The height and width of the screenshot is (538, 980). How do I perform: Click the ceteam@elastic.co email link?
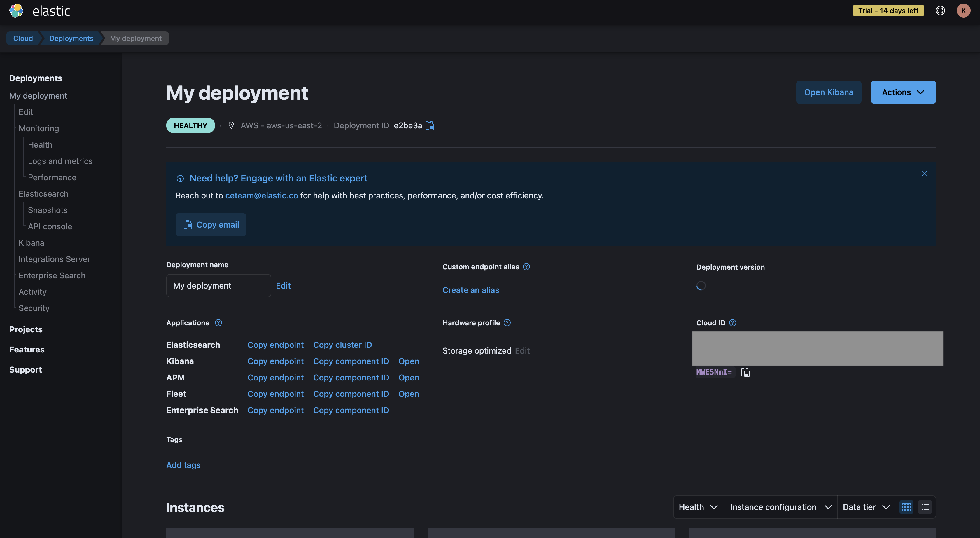pyautogui.click(x=262, y=195)
